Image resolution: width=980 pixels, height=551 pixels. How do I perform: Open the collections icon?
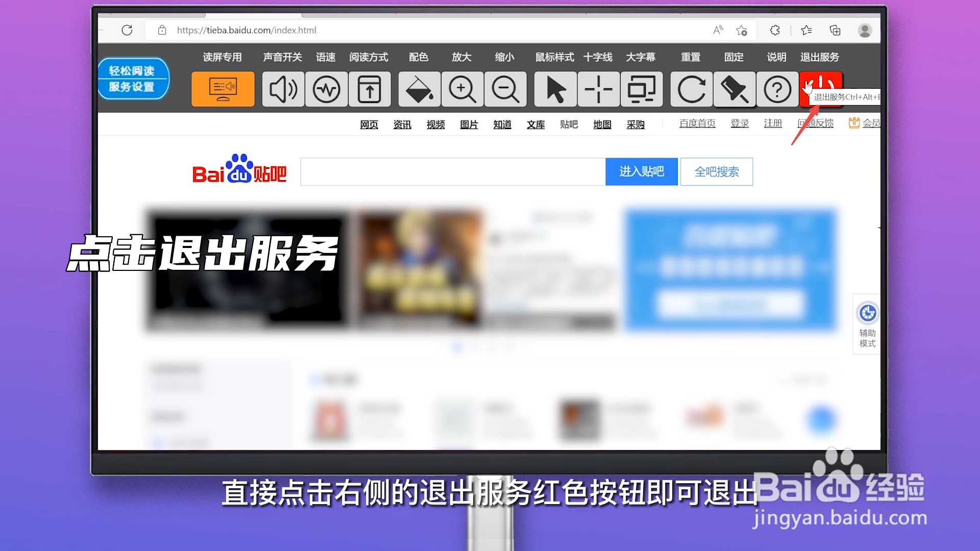tap(835, 30)
